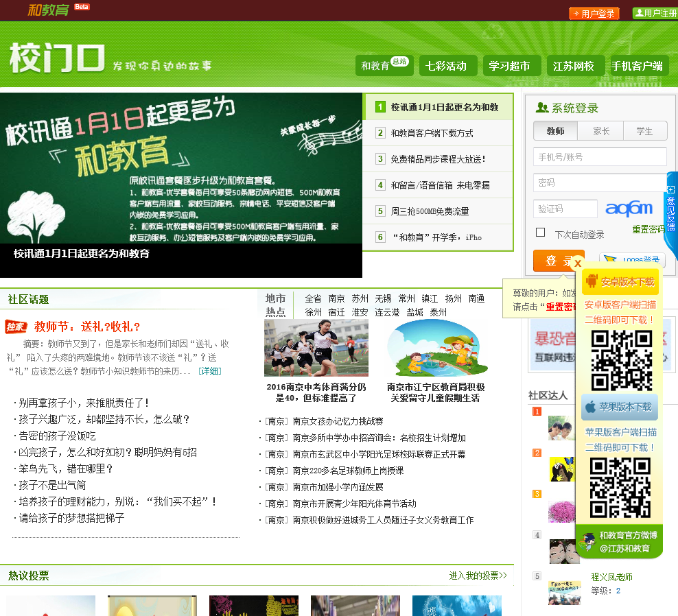Select the 苏州 region filter
678x616 pixels.
pyautogui.click(x=360, y=298)
